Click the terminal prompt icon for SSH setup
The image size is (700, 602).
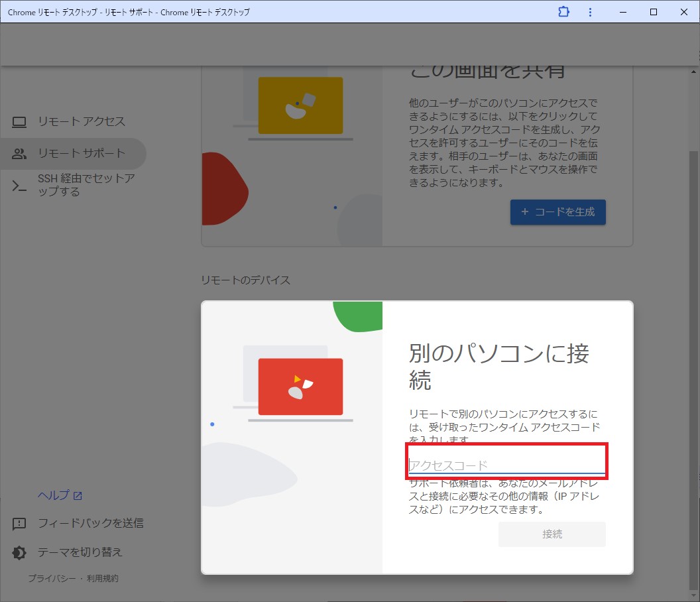pos(19,186)
